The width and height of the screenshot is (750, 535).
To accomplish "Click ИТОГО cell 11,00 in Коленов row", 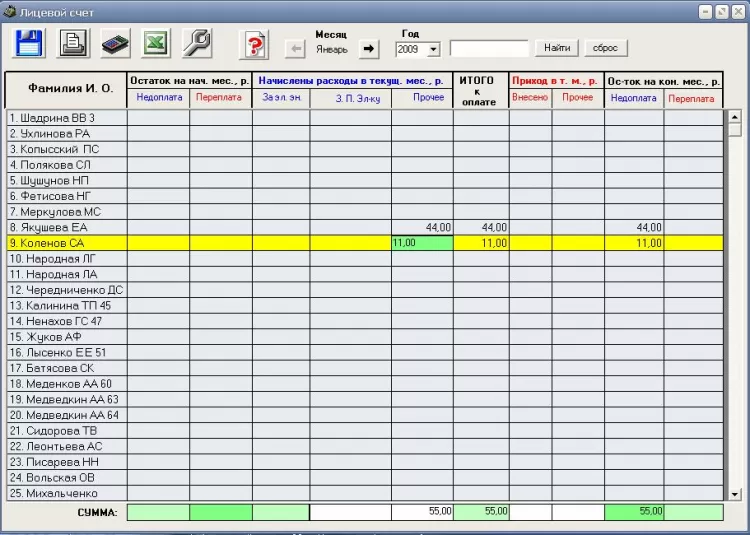I will 481,243.
